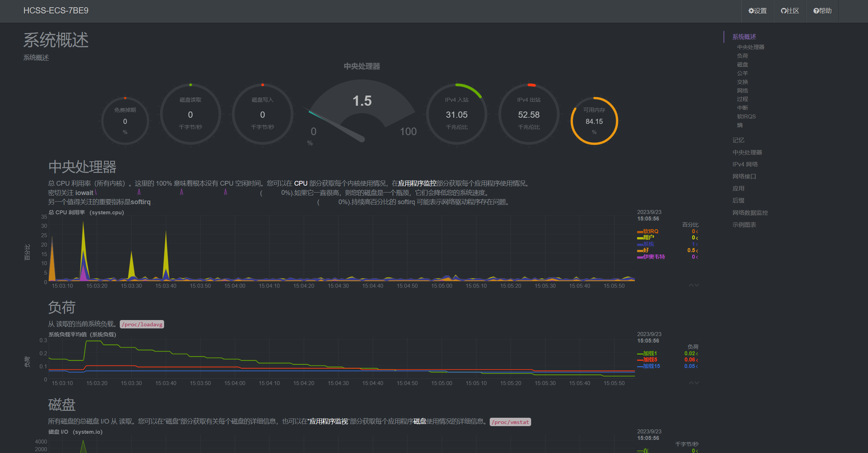Screen dimensions: 868x453
Task: Toggle the 好 series in the CPU legend
Action: (646, 250)
